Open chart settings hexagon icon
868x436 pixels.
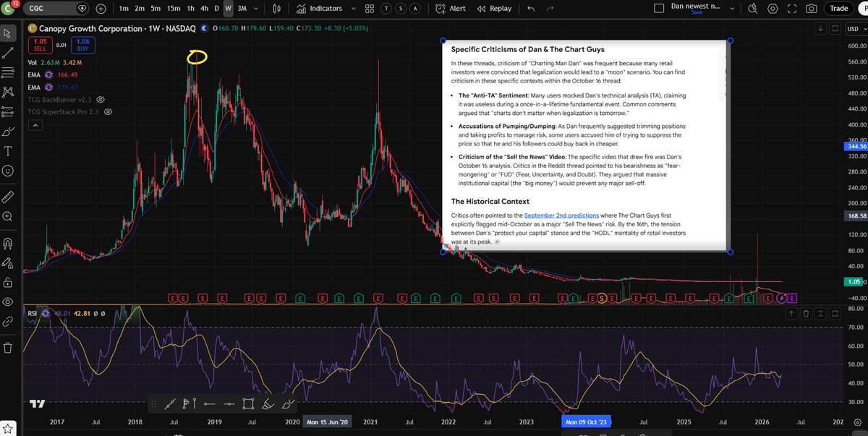tap(773, 9)
